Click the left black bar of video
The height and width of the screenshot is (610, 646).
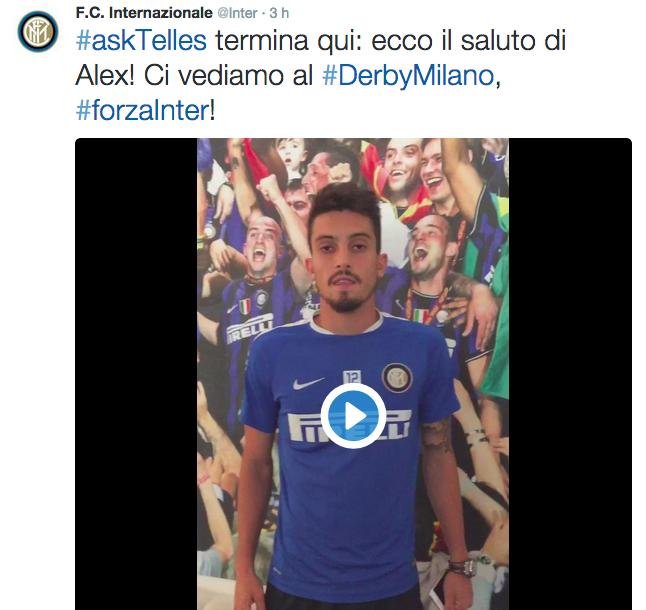[136, 374]
